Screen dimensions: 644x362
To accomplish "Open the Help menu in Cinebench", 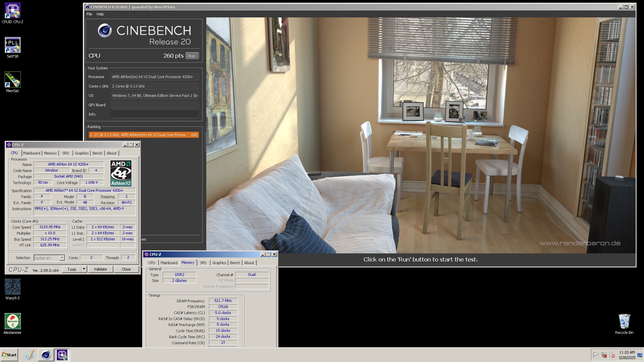I will [100, 14].
